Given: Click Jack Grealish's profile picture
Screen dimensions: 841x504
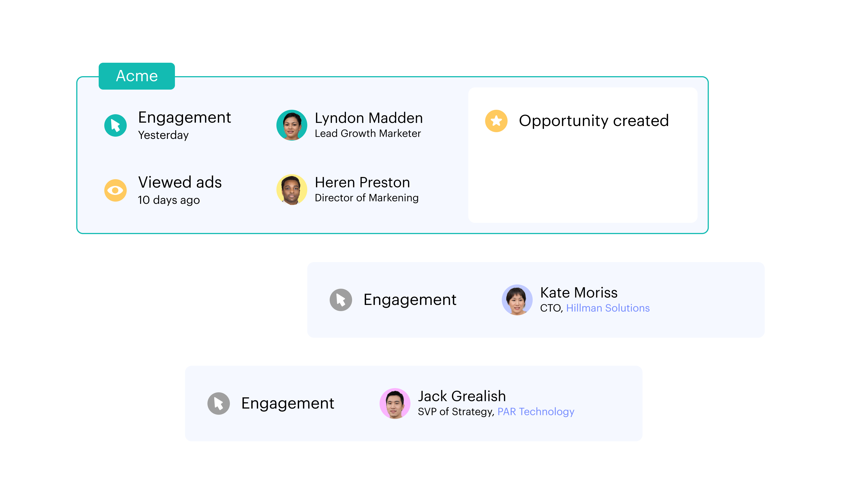Looking at the screenshot, I should click(x=395, y=403).
